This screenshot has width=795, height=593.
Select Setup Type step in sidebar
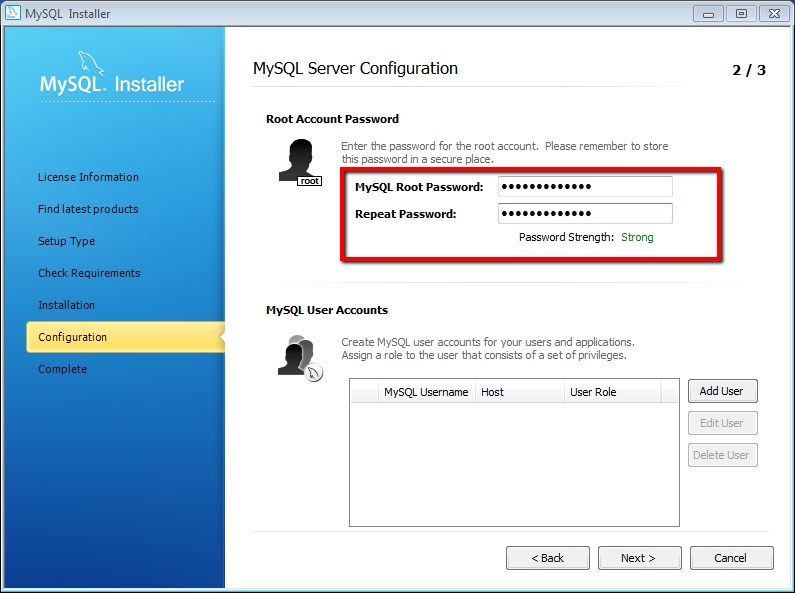[66, 241]
